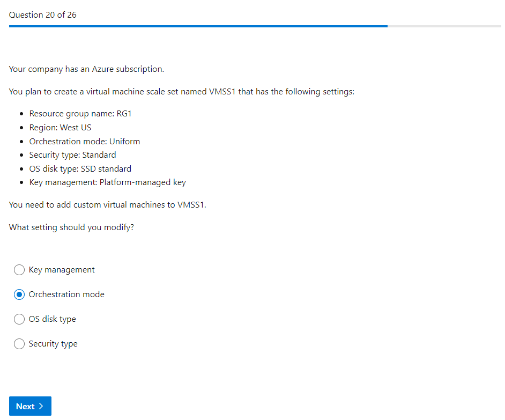Select the Key management radio button
This screenshot has width=505, height=420.
[x=19, y=270]
